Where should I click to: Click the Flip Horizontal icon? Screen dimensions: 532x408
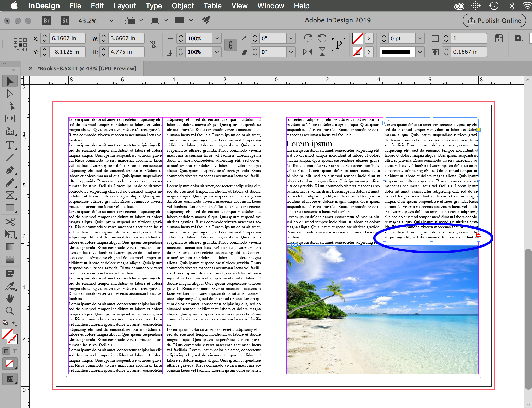tap(308, 52)
